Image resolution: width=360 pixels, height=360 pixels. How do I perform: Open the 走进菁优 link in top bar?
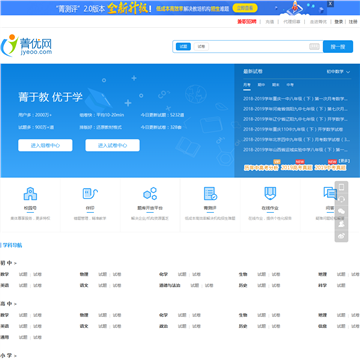click(x=318, y=22)
